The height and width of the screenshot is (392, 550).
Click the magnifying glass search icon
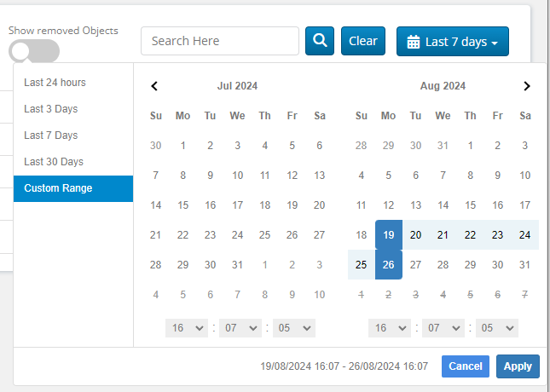[x=320, y=41]
